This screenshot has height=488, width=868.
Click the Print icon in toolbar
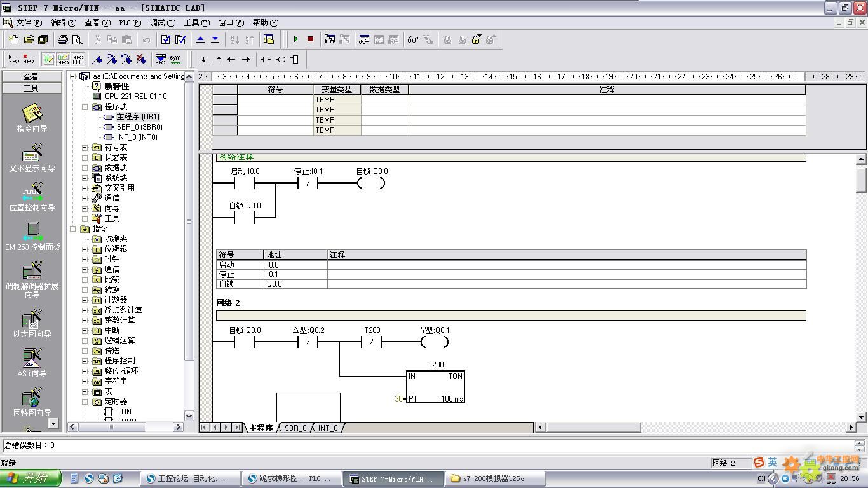(62, 39)
